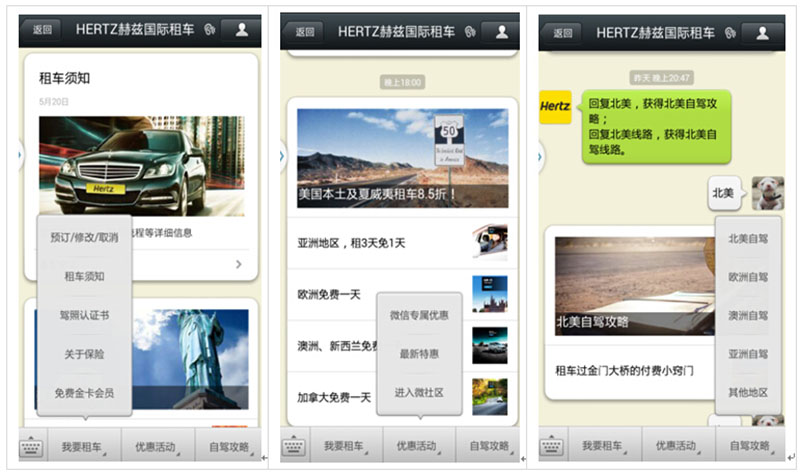This screenshot has height=474, width=800.
Task: Open 我要租车 bottom menu in the middle phone
Action: click(346, 446)
